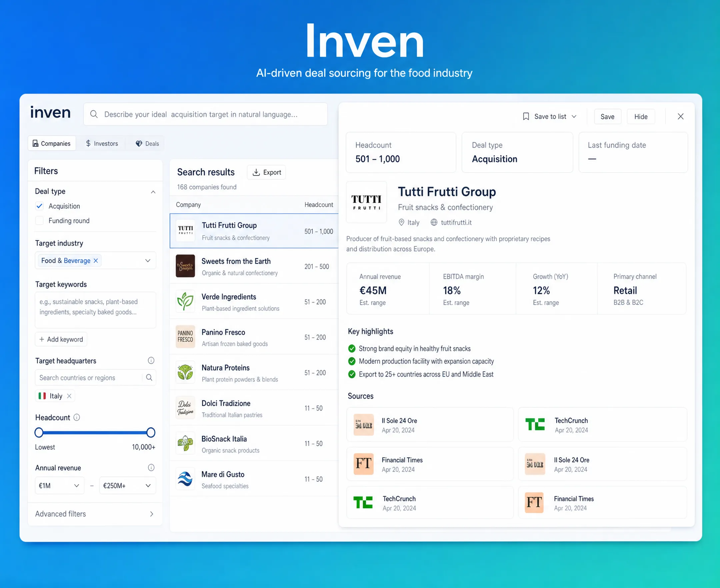The height and width of the screenshot is (588, 720).
Task: Select the Verde Ingredients row
Action: [x=254, y=301]
